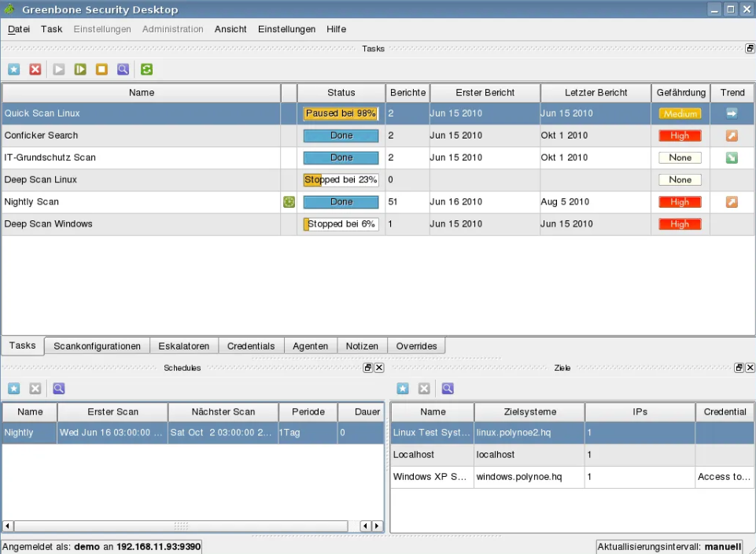The image size is (756, 554).
Task: Create a new task with the star icon in Tasks toolbar
Action: (14, 69)
